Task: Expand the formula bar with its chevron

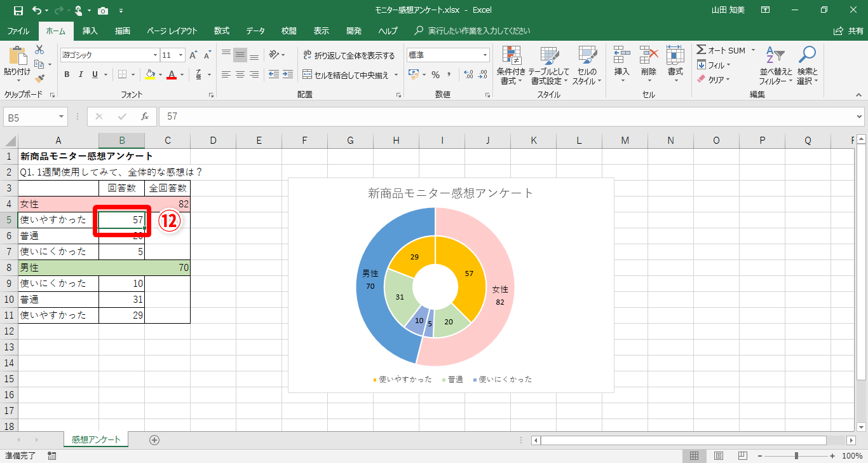Action: pos(859,116)
